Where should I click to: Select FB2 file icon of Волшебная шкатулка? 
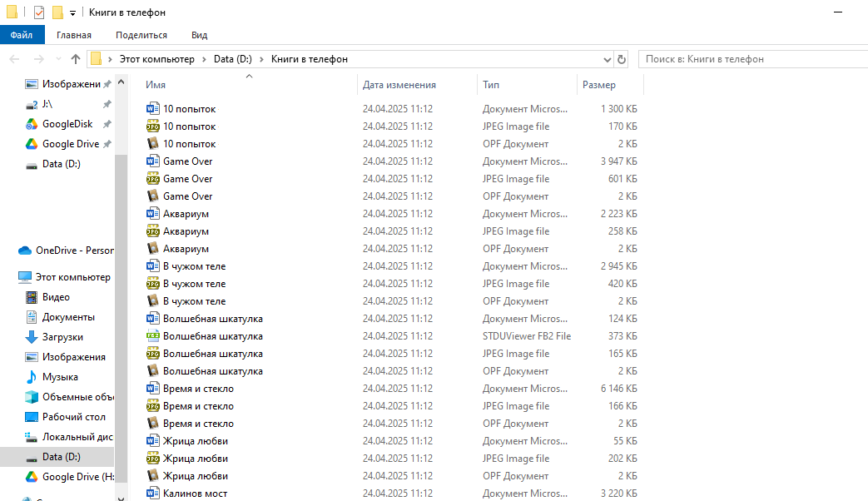153,336
